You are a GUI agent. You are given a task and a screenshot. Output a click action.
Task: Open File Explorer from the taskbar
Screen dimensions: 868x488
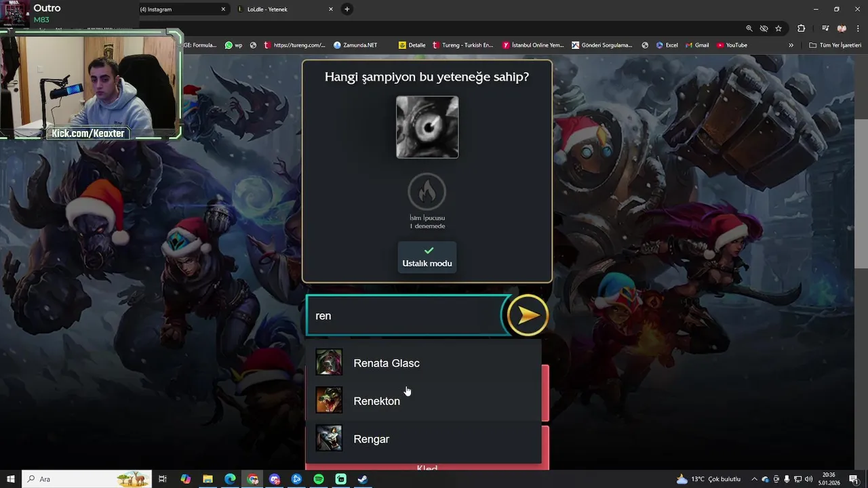pyautogui.click(x=208, y=479)
